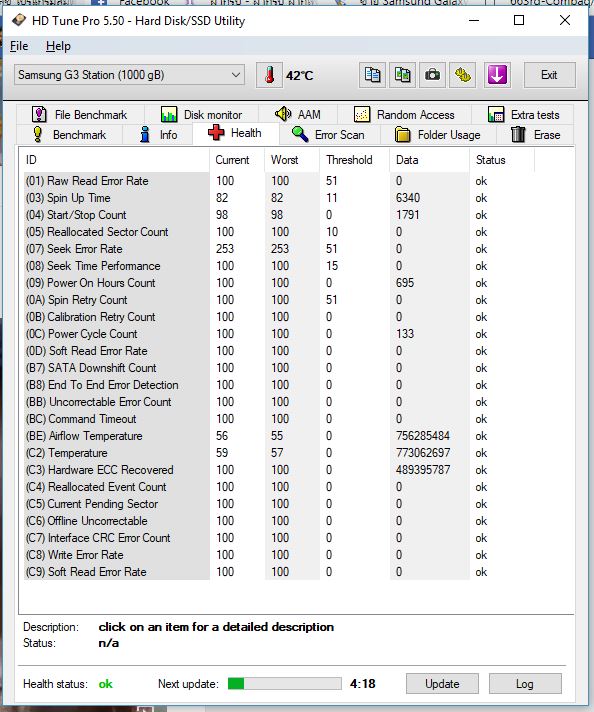Select the (0B) Calibration Retry Count row

pyautogui.click(x=279, y=317)
